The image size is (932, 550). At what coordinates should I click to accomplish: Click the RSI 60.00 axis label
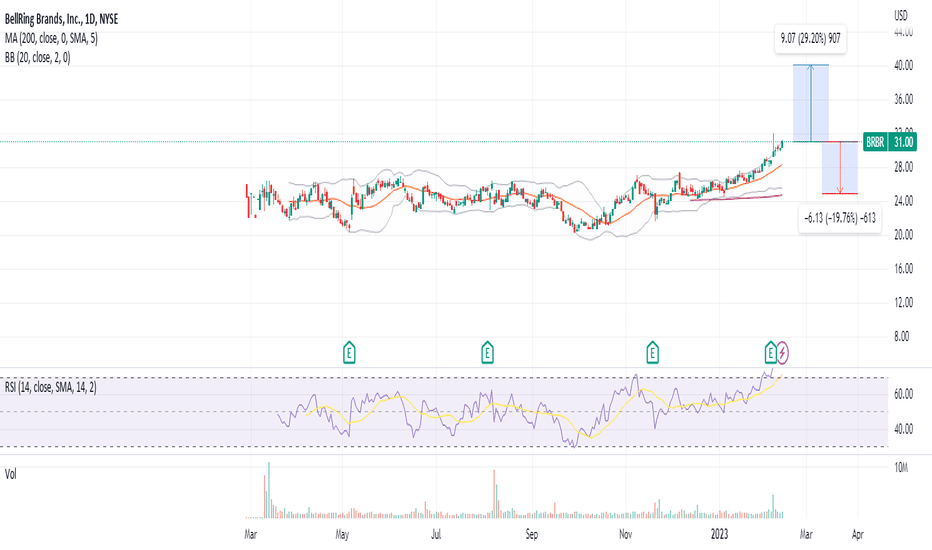[903, 394]
